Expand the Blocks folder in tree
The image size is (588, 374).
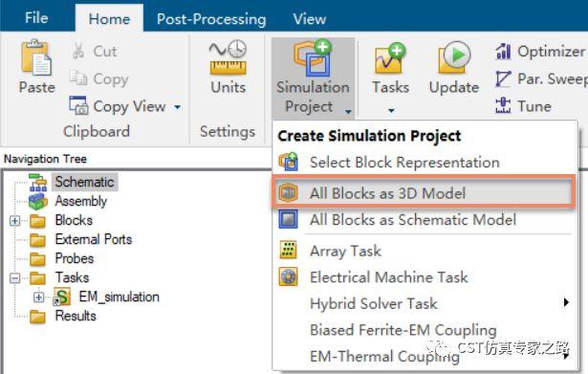tap(14, 221)
